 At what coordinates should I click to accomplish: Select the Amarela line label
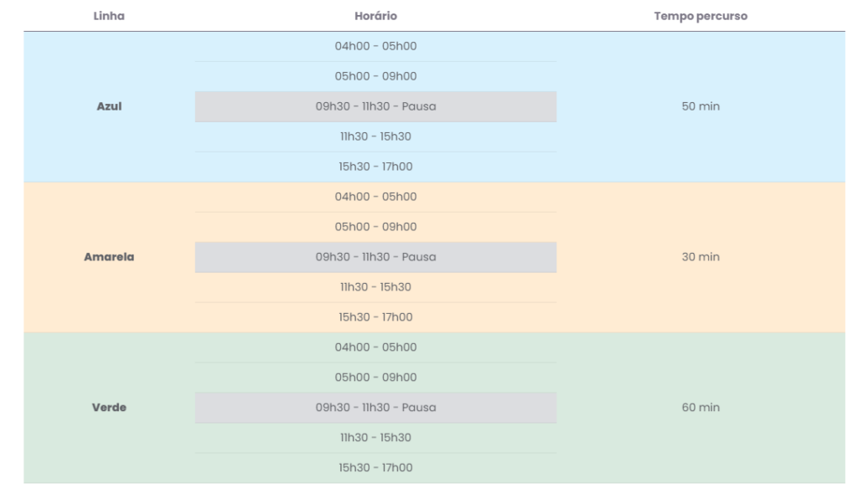point(109,257)
